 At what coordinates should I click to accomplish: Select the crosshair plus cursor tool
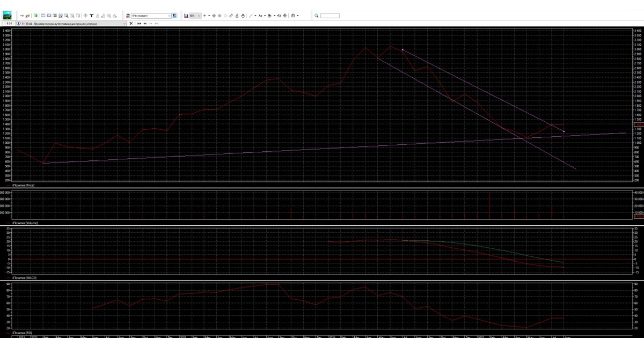pyautogui.click(x=204, y=16)
